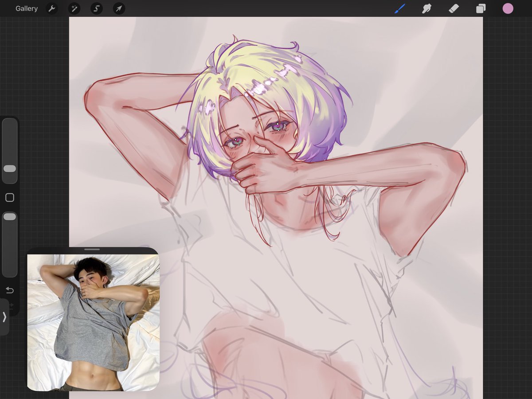Adjust the brush size slider handle

(9, 168)
